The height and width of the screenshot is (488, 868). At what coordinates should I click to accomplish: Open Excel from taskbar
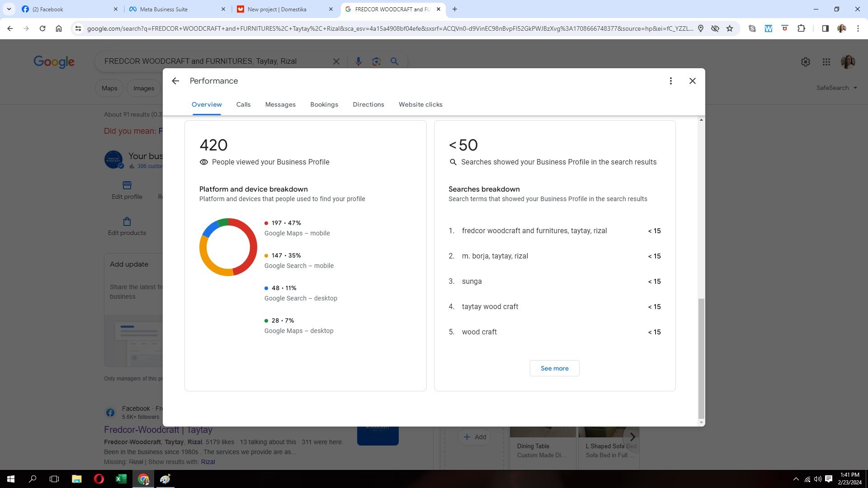click(121, 479)
